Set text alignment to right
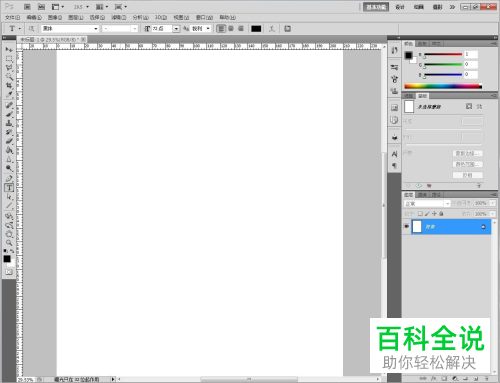500x383 pixels. click(x=241, y=29)
